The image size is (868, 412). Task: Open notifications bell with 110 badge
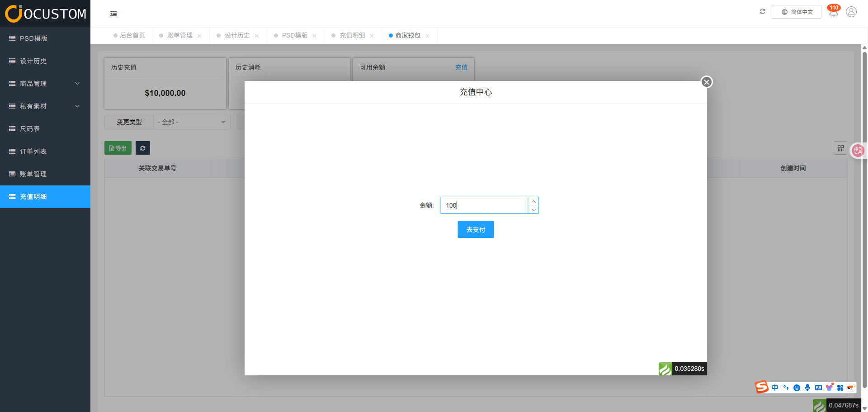[x=833, y=12]
